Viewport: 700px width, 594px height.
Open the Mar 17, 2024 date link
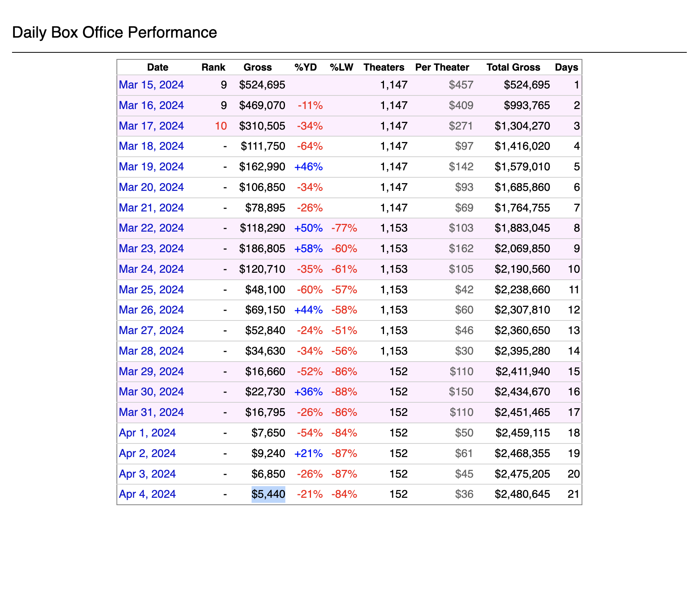151,126
